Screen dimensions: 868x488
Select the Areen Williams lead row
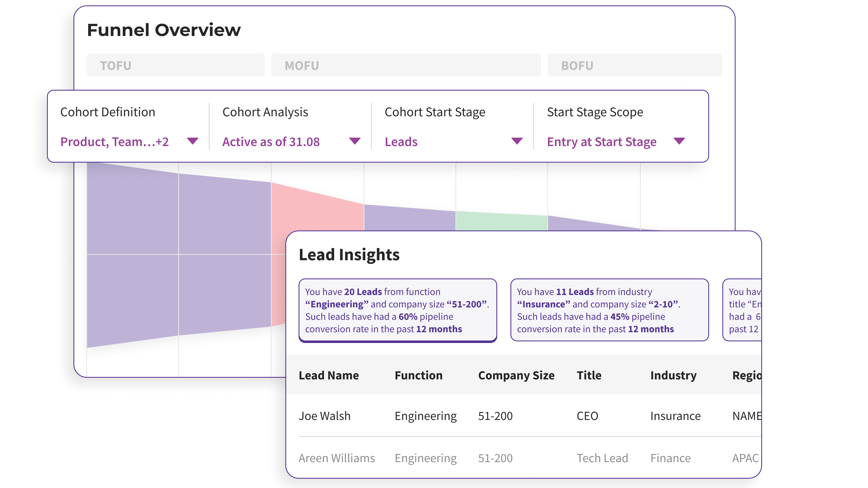coord(336,458)
